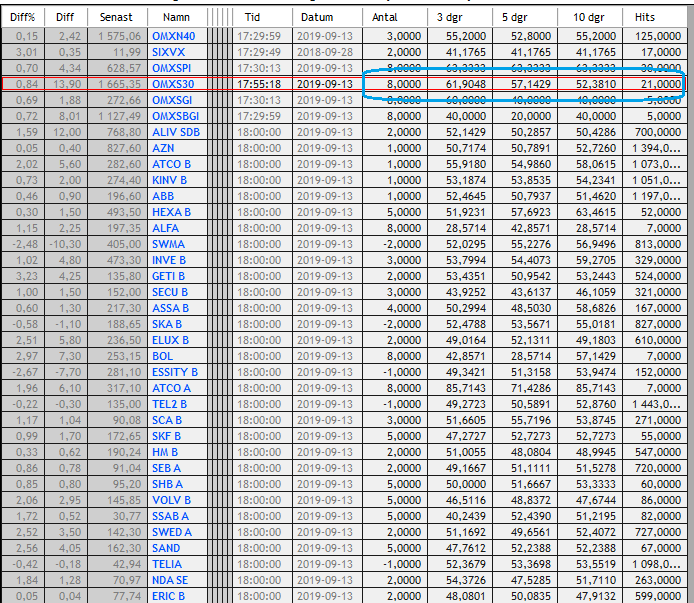Sort by the 10 dgr column header

coord(590,17)
